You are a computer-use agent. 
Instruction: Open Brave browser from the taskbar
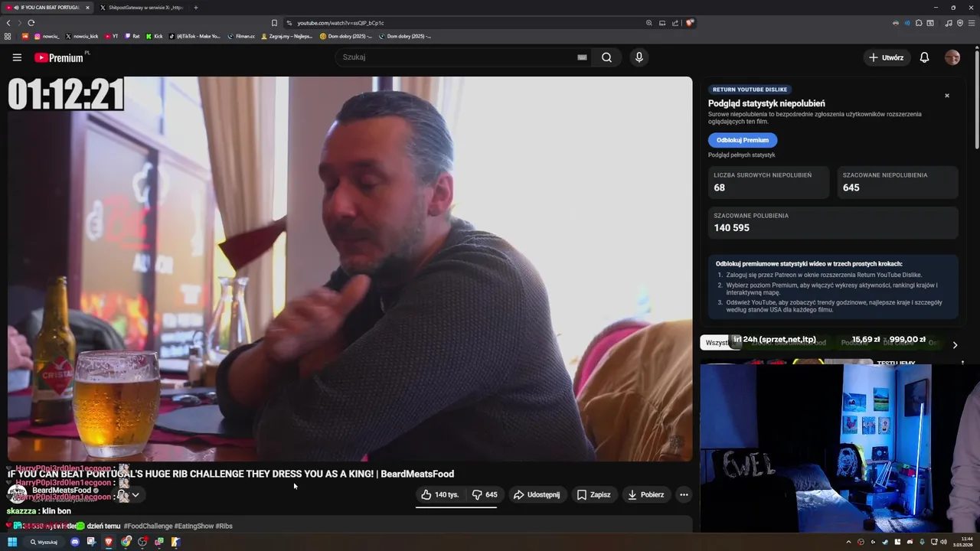point(109,542)
